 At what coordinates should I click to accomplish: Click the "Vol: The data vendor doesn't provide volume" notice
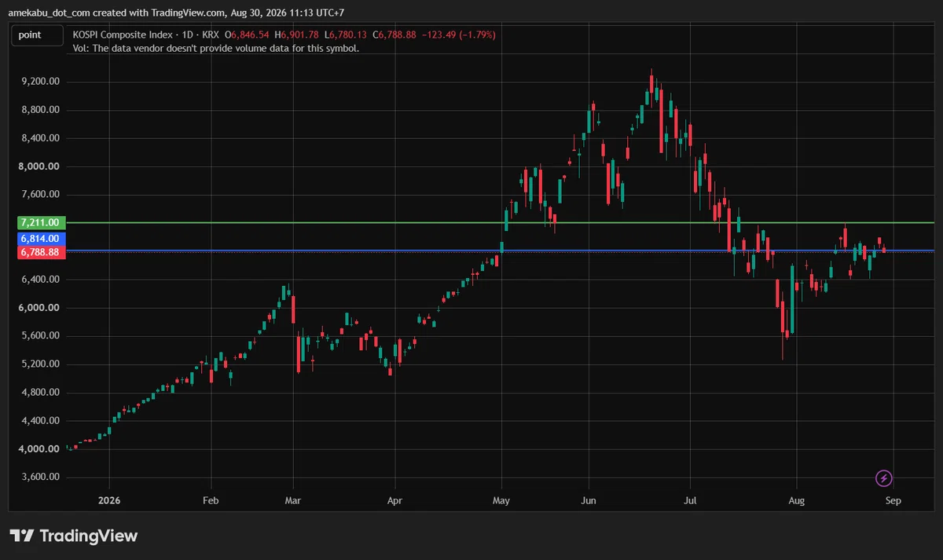(215, 48)
